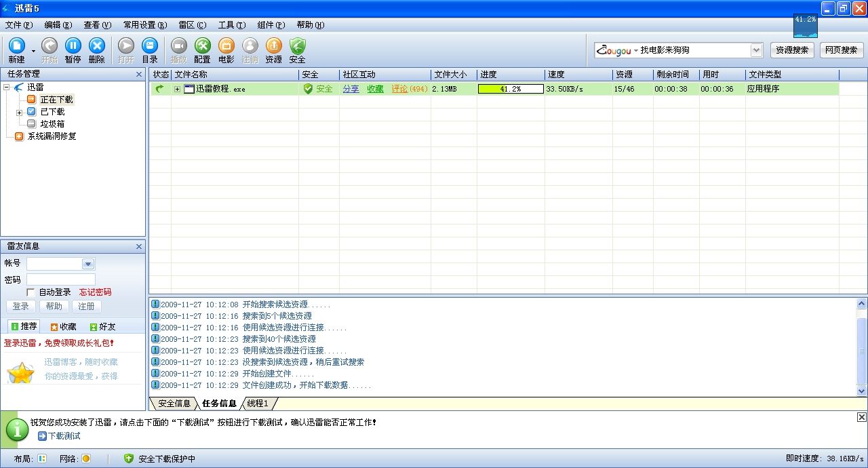Viewport: 868px width, 468px height.
Task: Click the 密码 password input field
Action: click(61, 279)
